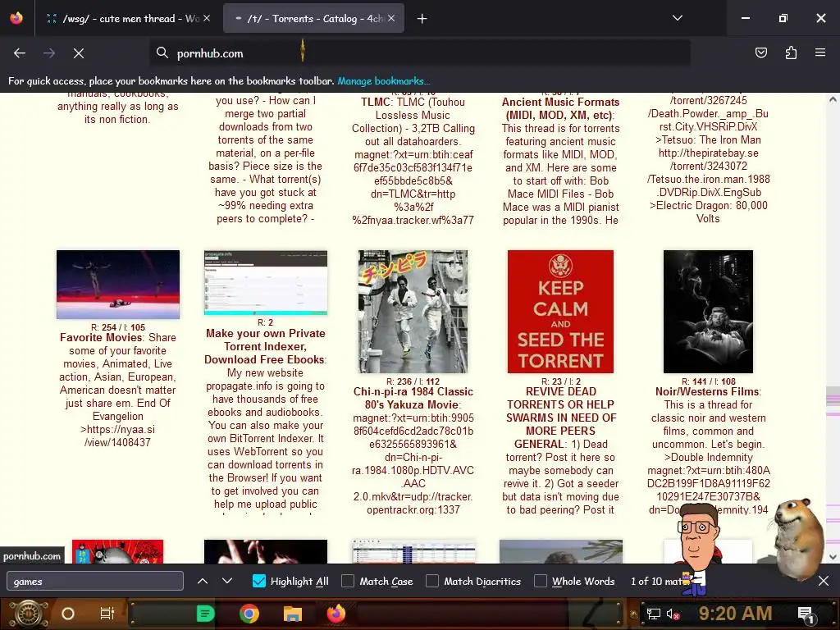The image size is (840, 630).
Task: Close the find bar with X
Action: tap(824, 581)
